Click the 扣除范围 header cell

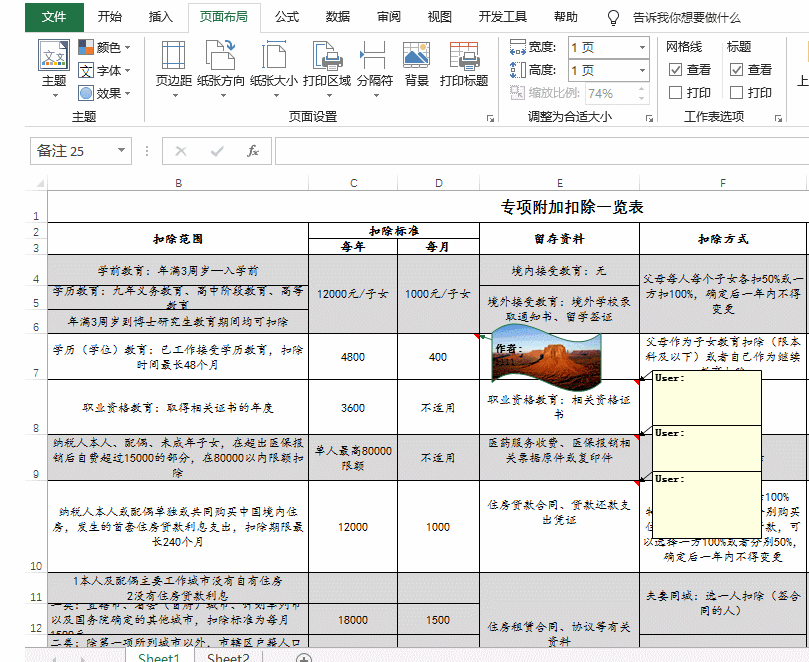[x=178, y=239]
